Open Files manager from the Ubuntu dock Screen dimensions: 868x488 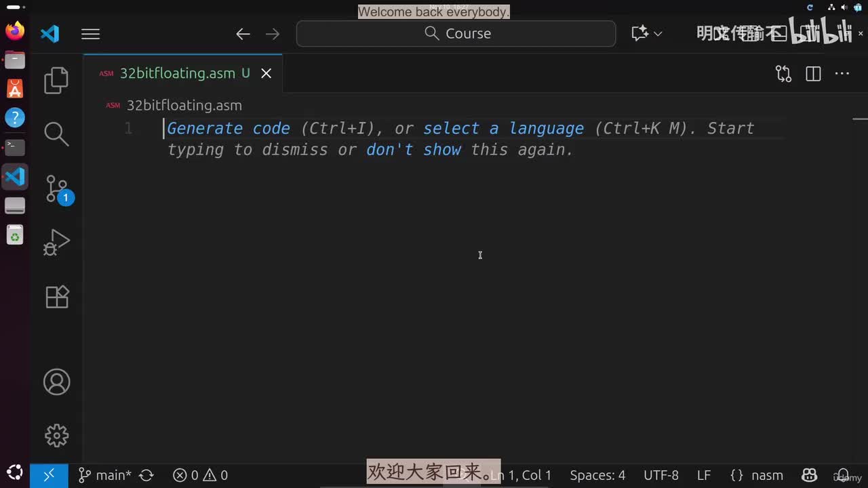[x=15, y=60]
